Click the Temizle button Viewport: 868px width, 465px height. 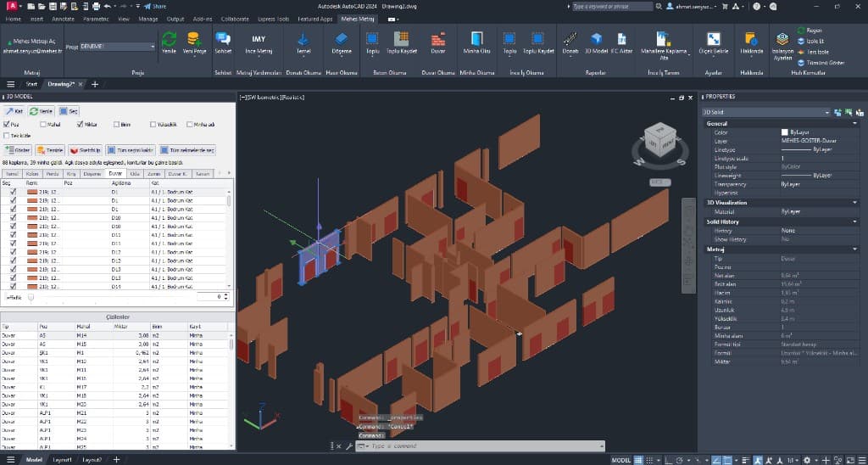(50, 150)
